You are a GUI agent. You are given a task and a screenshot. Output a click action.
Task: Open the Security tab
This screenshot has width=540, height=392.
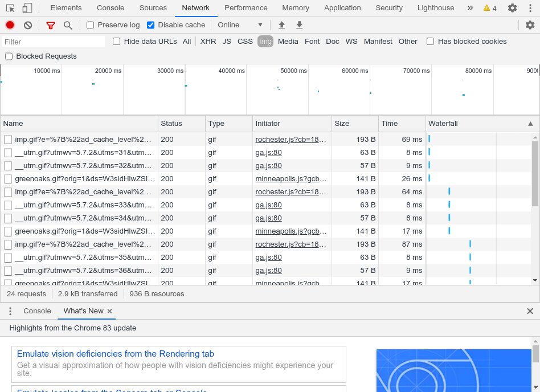point(389,8)
